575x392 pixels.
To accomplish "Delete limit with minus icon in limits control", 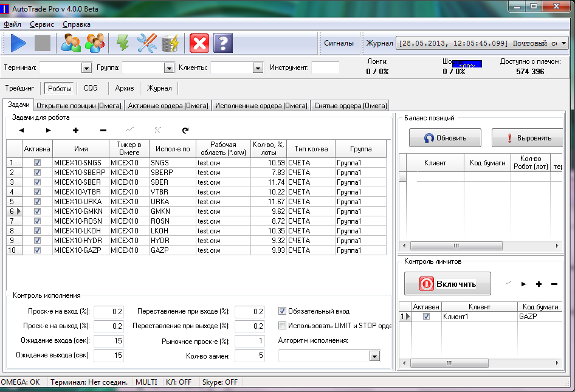I will (x=554, y=284).
